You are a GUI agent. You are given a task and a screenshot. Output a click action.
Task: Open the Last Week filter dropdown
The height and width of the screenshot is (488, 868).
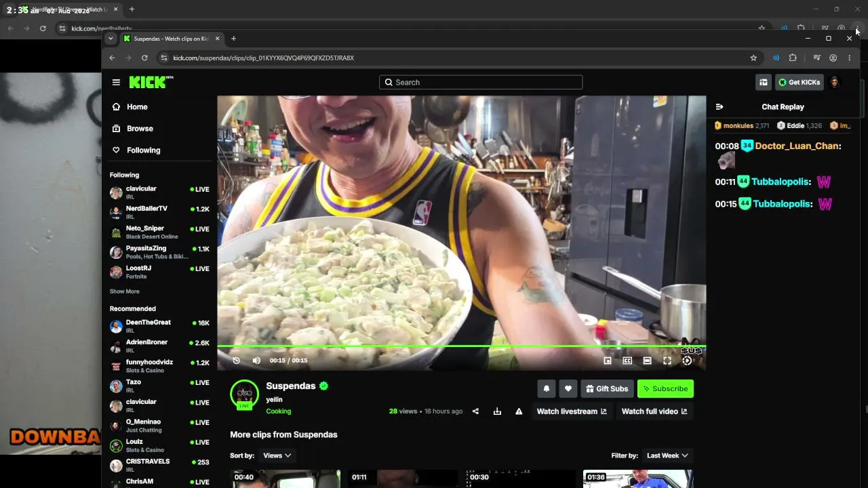pos(667,455)
